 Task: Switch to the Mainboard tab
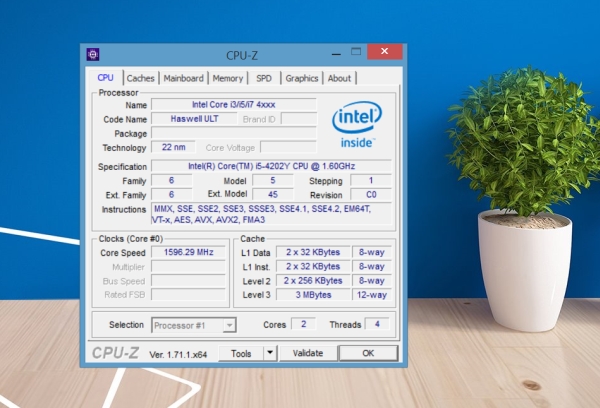(x=184, y=78)
